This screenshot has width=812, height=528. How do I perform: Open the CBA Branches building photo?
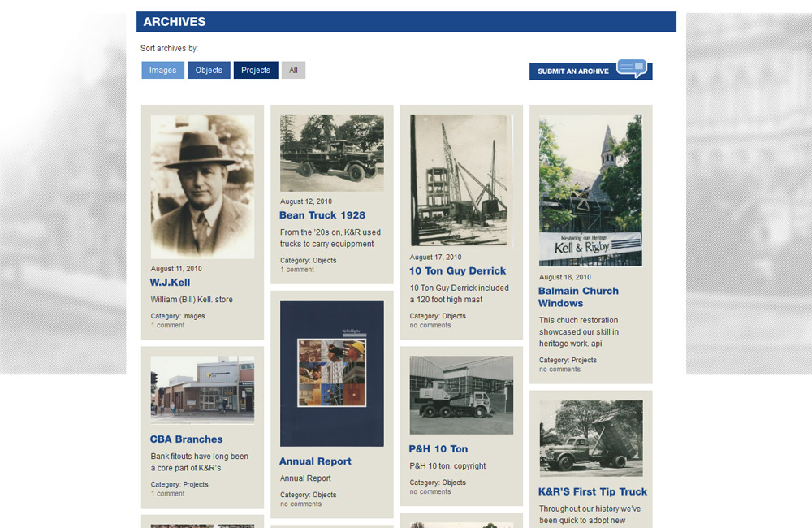[202, 389]
